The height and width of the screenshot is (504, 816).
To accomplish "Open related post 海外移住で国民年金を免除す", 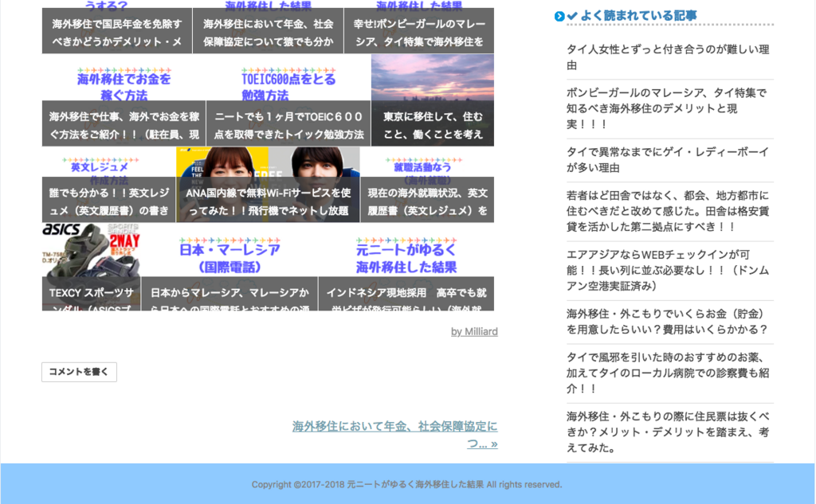I will coord(117,26).
